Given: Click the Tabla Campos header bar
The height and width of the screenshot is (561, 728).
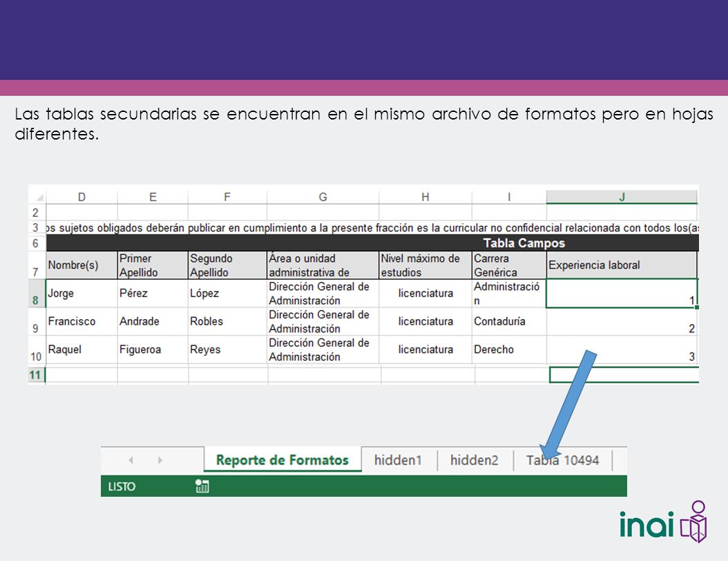Looking at the screenshot, I should (x=372, y=243).
